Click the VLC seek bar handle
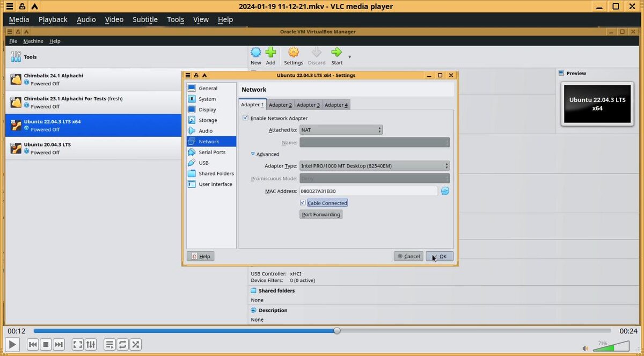Viewport: 644px width, 356px height. tap(337, 331)
